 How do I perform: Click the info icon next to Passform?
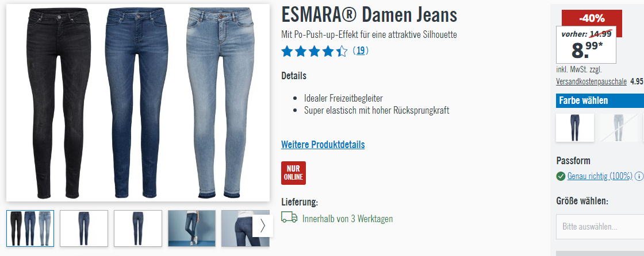tap(639, 176)
